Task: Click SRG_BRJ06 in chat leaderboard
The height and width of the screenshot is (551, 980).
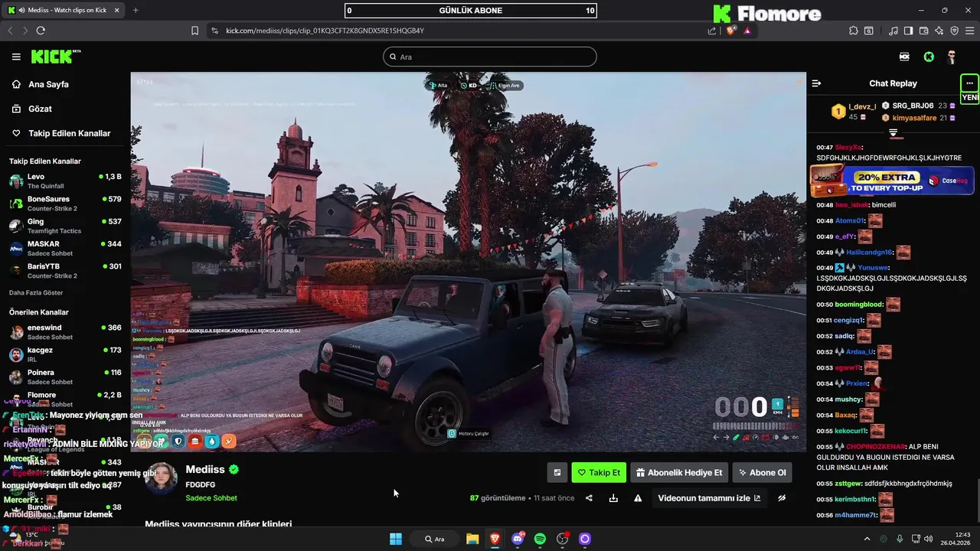Action: (x=913, y=106)
